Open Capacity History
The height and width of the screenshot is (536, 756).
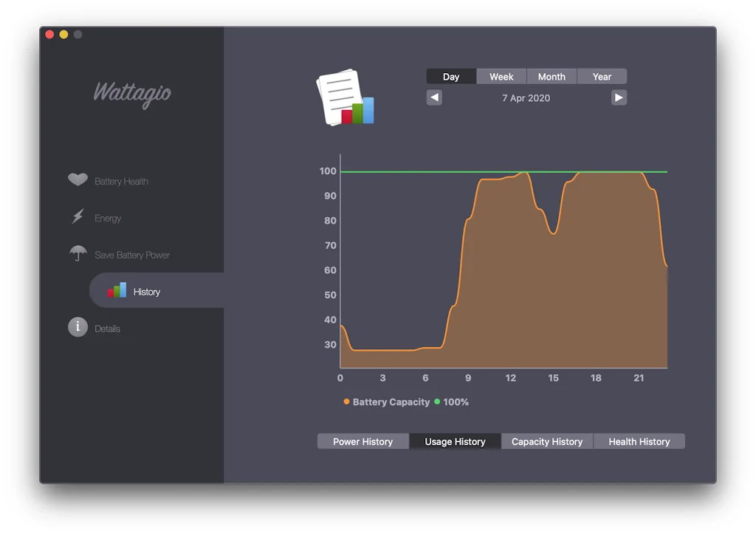click(x=547, y=441)
